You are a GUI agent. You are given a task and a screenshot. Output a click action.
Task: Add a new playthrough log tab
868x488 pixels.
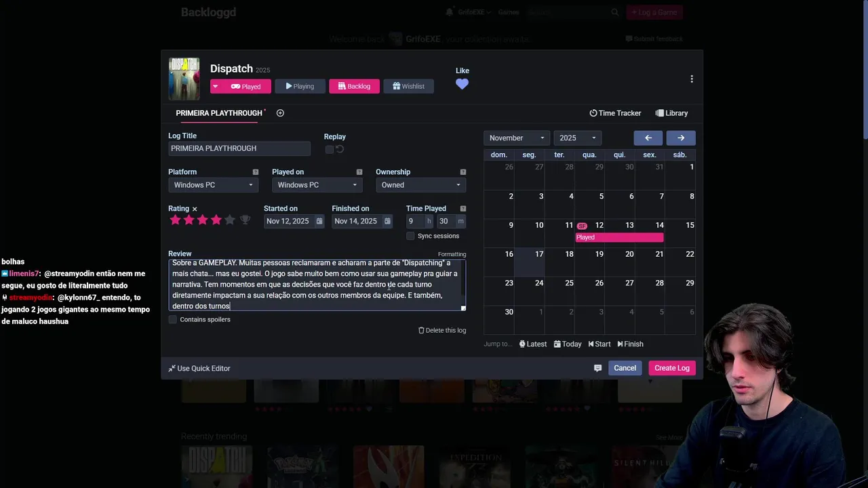(x=280, y=113)
